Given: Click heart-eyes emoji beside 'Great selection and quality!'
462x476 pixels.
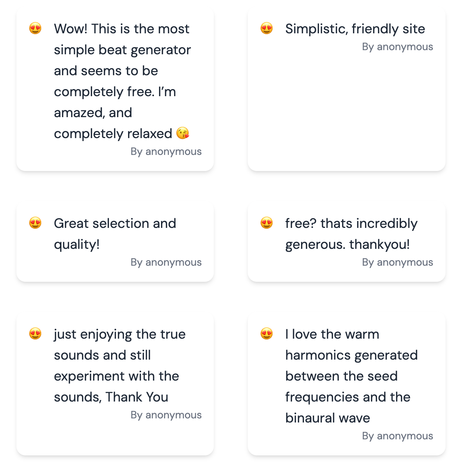Looking at the screenshot, I should (x=35, y=223).
